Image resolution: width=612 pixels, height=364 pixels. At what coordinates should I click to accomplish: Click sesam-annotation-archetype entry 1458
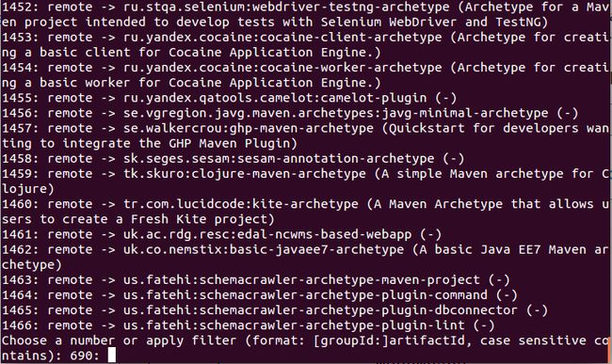point(279,159)
